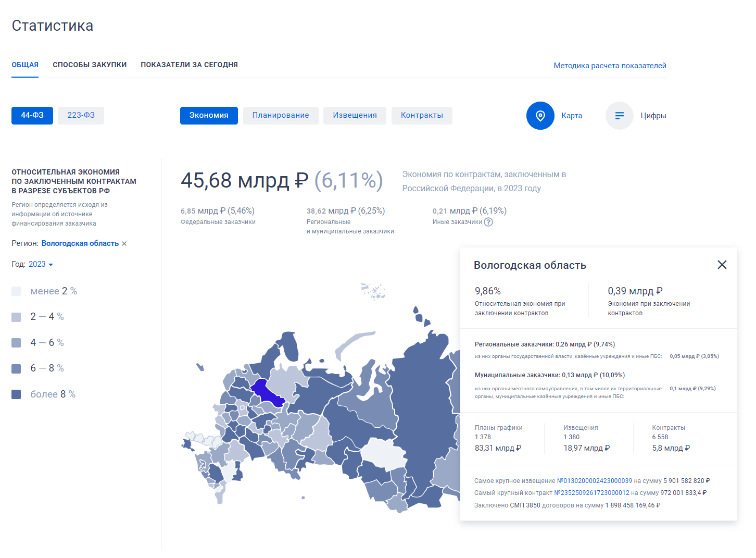Open the Вологодская область region link
The width and height of the screenshot is (756, 558).
(80, 243)
